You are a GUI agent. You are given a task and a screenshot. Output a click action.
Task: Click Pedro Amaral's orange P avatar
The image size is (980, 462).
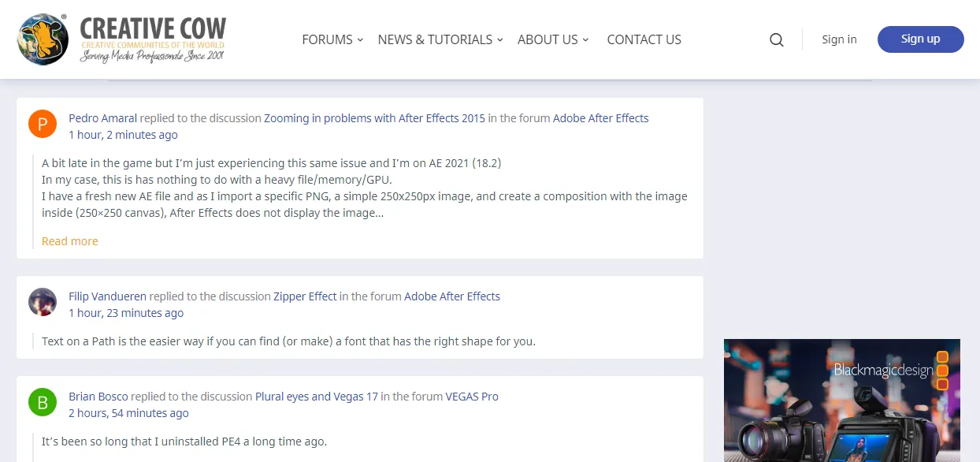coord(43,124)
